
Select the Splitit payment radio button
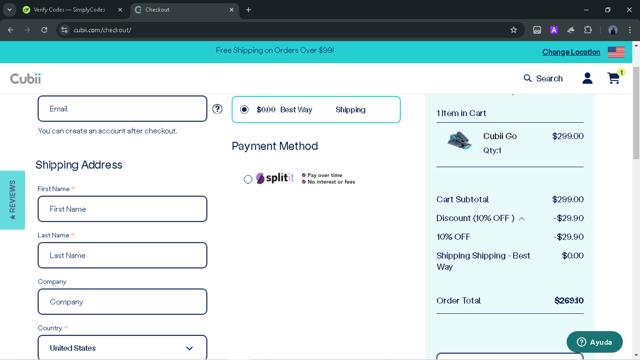248,179
